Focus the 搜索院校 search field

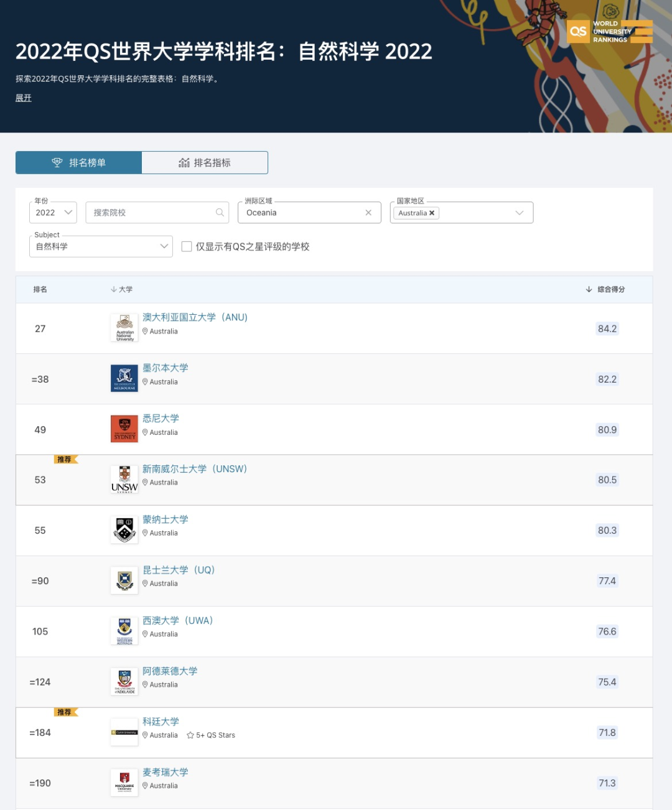pyautogui.click(x=157, y=213)
